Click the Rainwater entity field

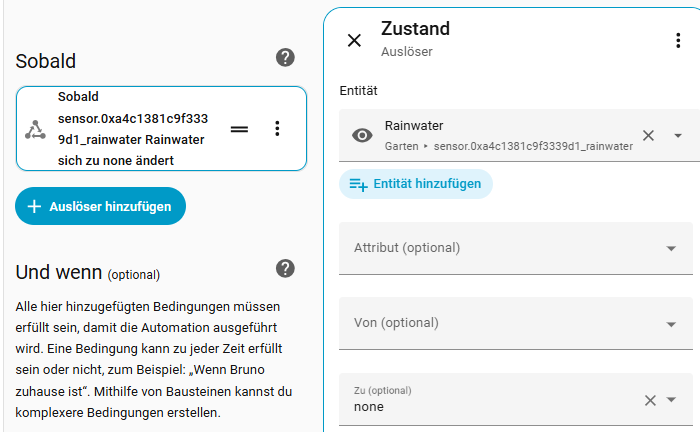(x=500, y=135)
